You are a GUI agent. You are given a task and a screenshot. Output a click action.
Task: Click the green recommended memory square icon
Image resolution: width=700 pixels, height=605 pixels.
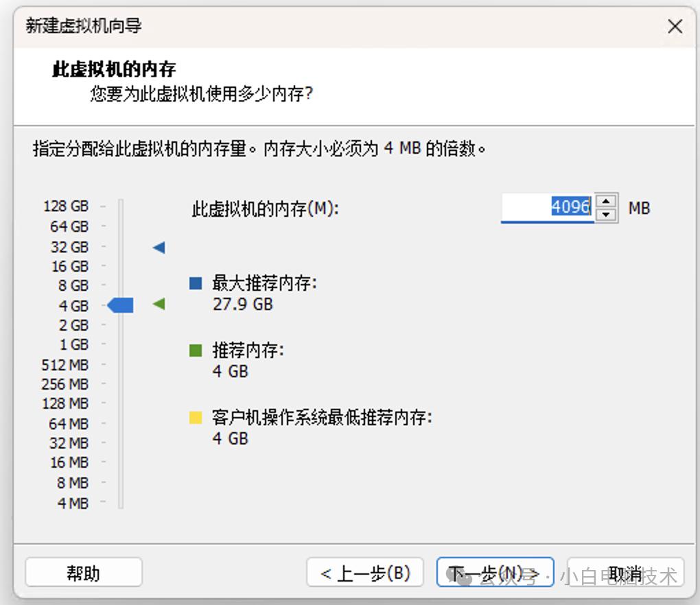tap(196, 349)
